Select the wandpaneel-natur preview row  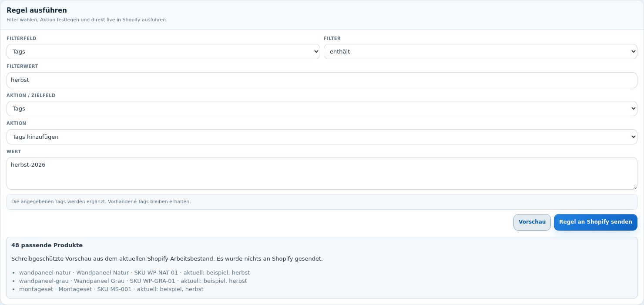coord(134,273)
